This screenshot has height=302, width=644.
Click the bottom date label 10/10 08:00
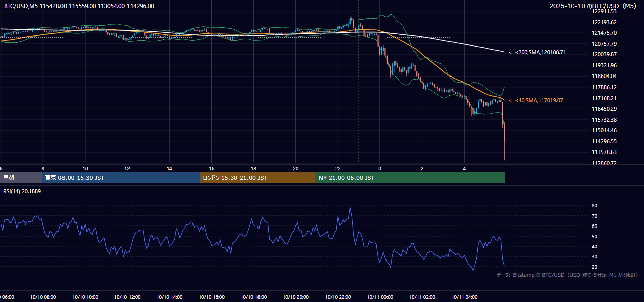tap(43, 297)
